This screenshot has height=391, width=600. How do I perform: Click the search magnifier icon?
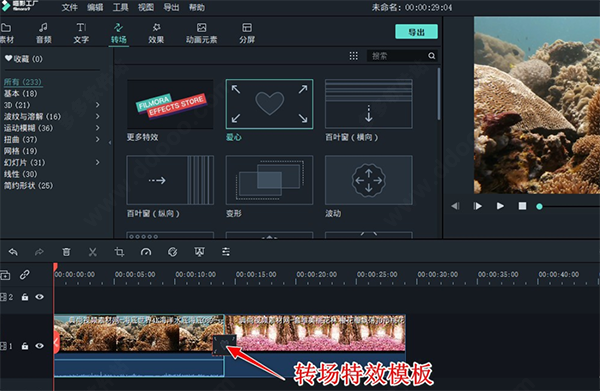click(432, 56)
